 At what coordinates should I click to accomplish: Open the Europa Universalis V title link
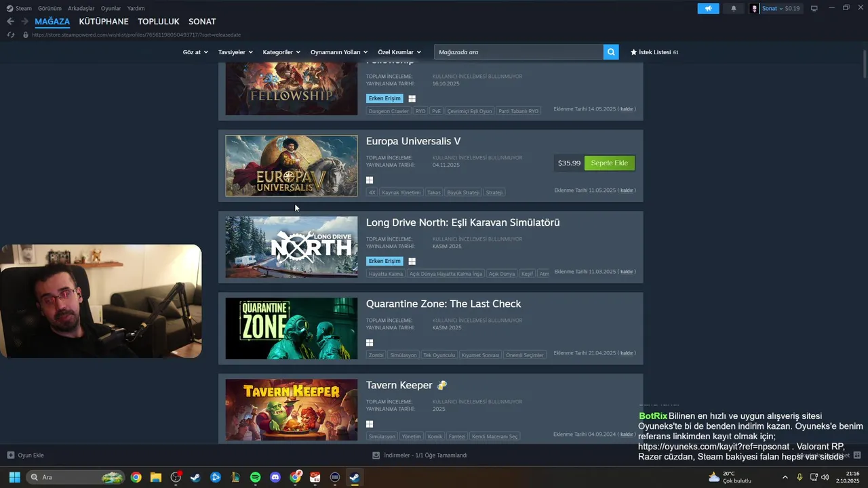tap(413, 141)
